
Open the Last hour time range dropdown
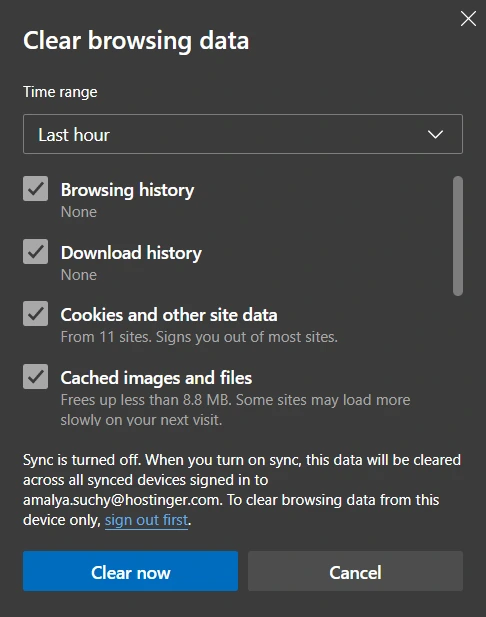pos(243,134)
